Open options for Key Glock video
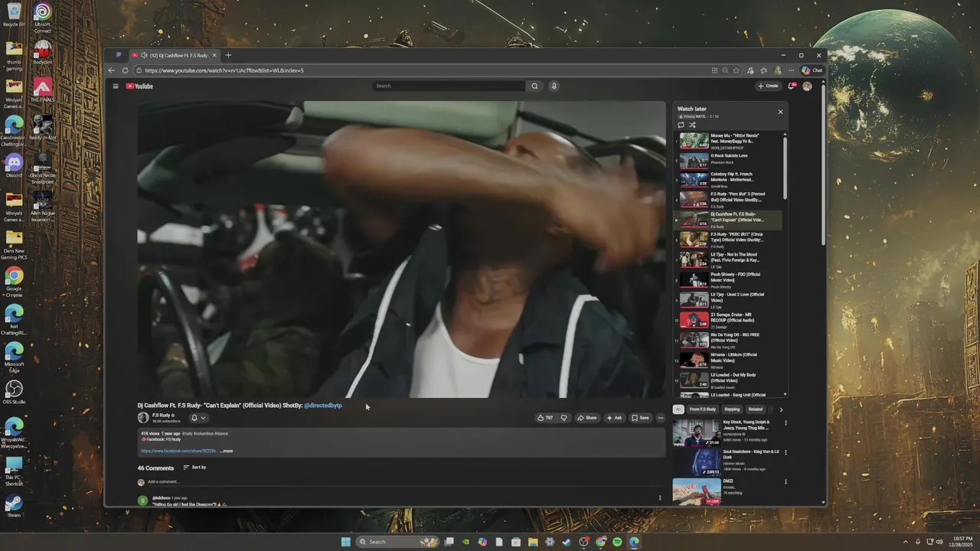The height and width of the screenshot is (551, 980). 786,423
